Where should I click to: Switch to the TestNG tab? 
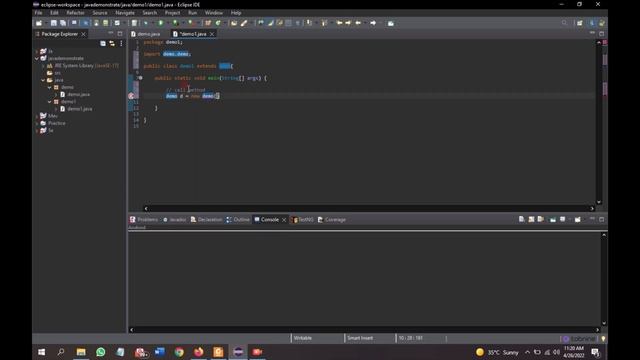(x=303, y=220)
